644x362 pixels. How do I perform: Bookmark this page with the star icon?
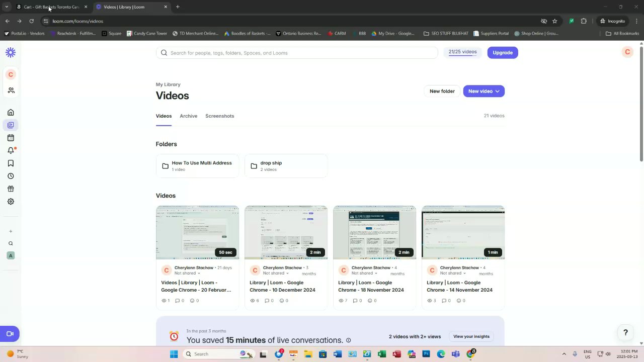554,21
